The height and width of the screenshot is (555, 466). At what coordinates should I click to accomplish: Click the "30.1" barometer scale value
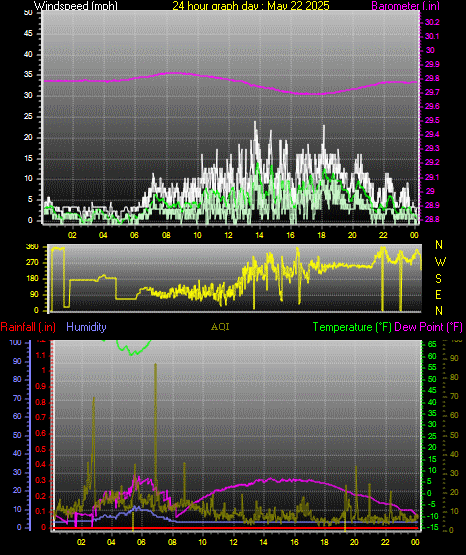(432, 36)
